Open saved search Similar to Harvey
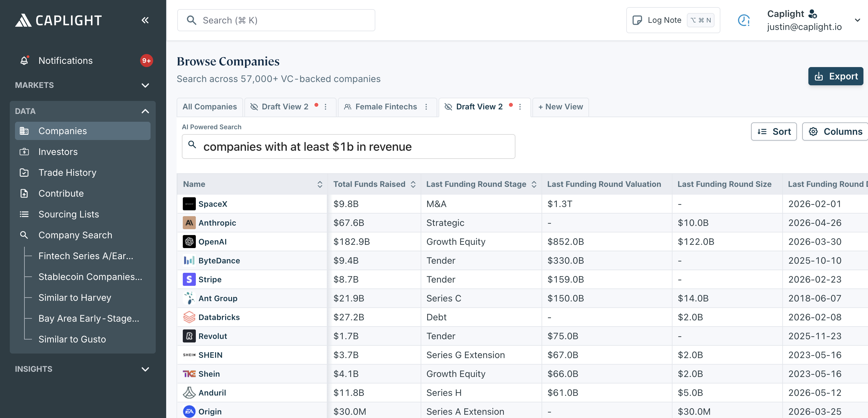868x418 pixels. click(x=75, y=298)
